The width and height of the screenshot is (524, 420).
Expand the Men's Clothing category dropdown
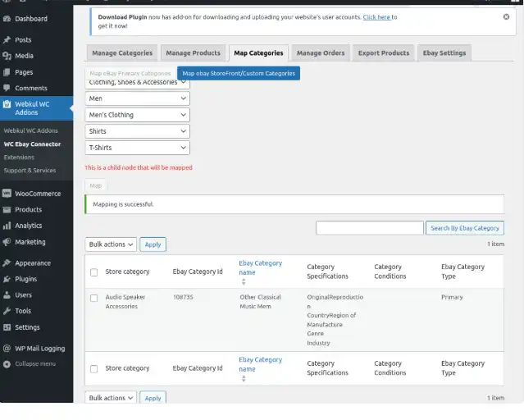click(x=137, y=115)
